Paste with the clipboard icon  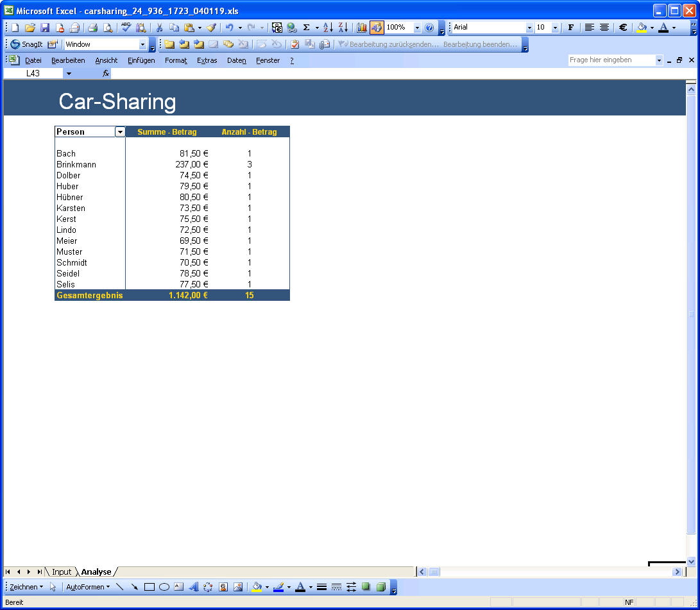(x=189, y=28)
